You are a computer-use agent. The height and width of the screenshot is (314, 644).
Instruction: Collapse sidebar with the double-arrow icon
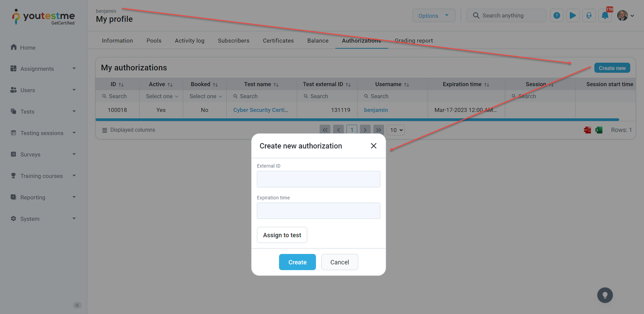coord(77,305)
